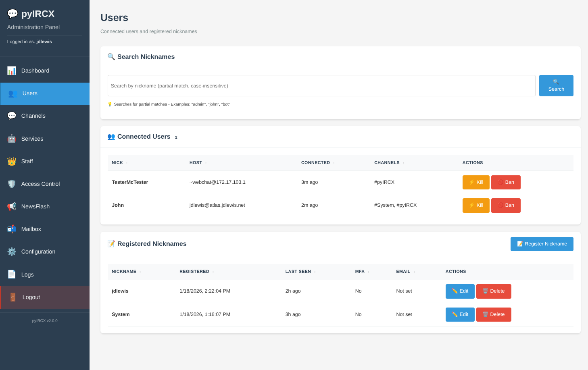The image size is (588, 370).
Task: Click the nickname search input field
Action: (x=321, y=85)
